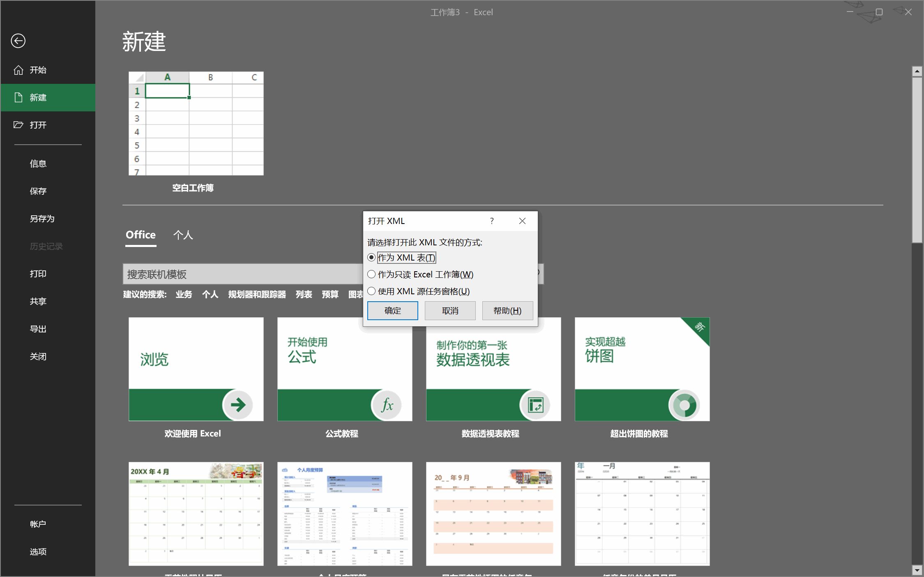
Task: Click the open folder icon beside 打开
Action: (x=18, y=125)
